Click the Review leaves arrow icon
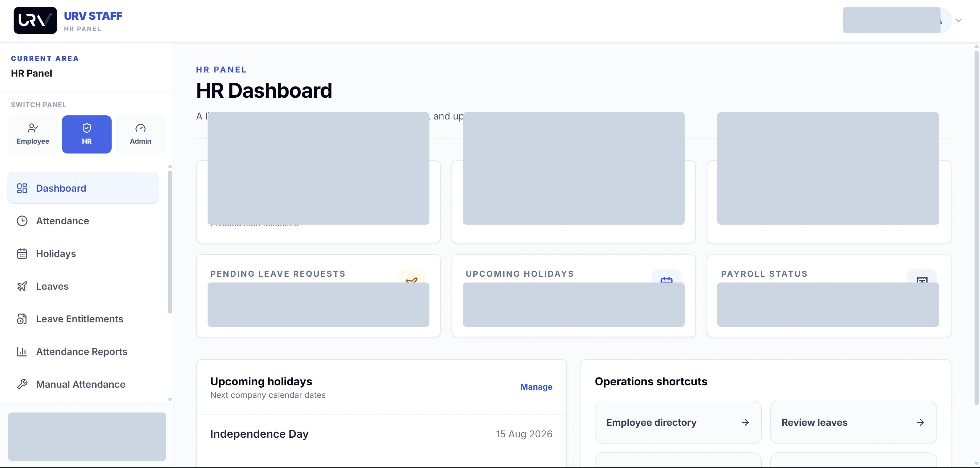 pyautogui.click(x=920, y=422)
